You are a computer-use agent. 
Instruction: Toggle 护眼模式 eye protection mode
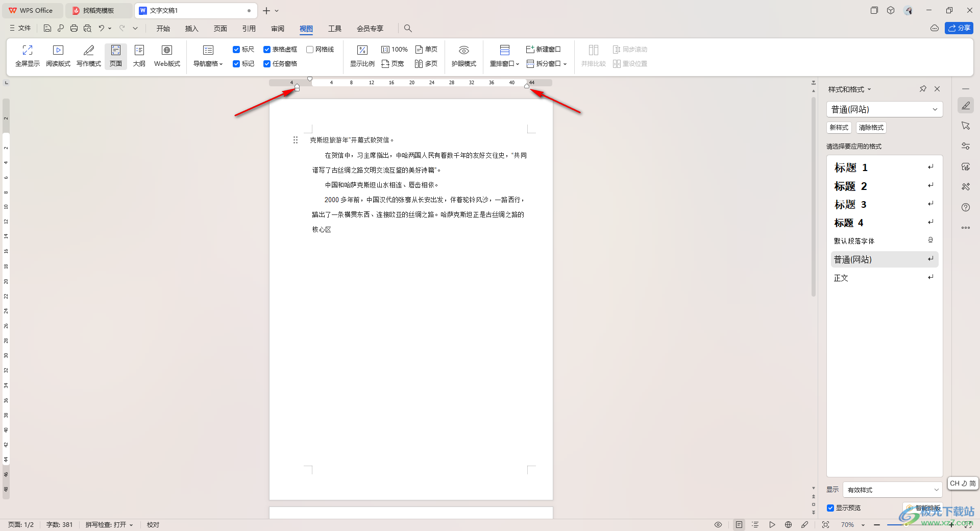(464, 56)
